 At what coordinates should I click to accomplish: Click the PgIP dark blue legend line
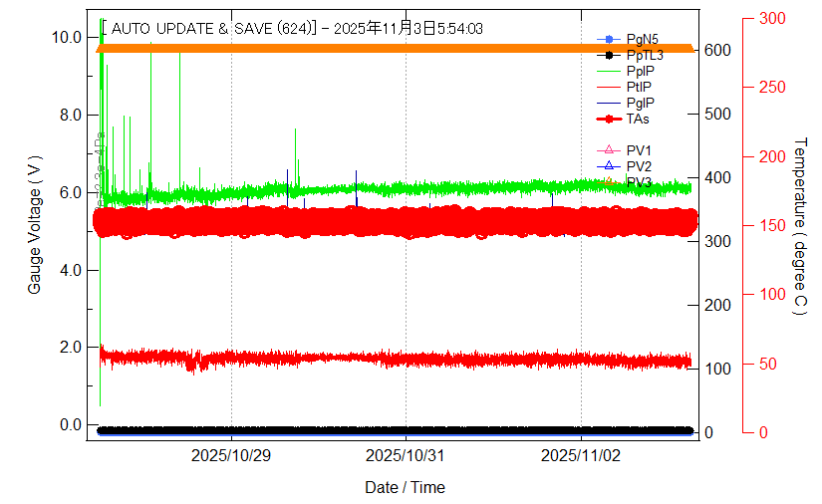[607, 104]
